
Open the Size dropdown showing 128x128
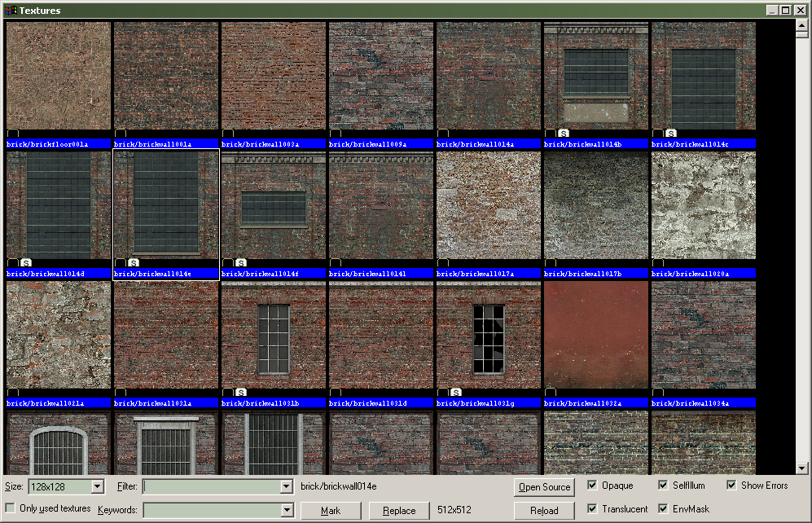click(98, 486)
